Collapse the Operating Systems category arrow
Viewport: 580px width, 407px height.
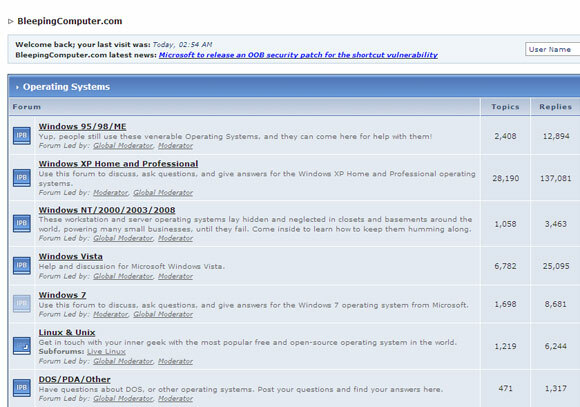[17, 87]
